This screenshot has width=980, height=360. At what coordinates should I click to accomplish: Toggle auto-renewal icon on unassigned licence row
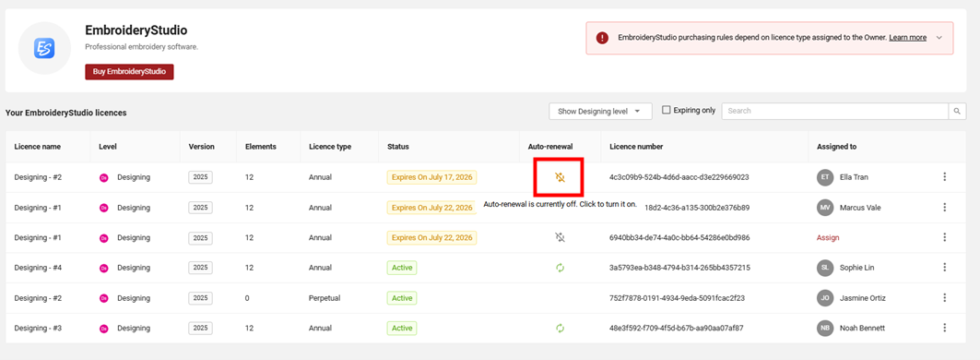point(560,237)
